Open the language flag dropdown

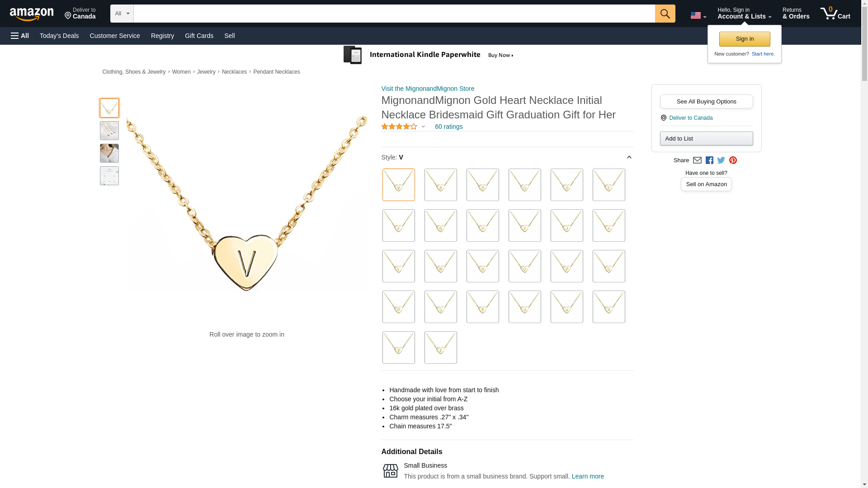(698, 16)
